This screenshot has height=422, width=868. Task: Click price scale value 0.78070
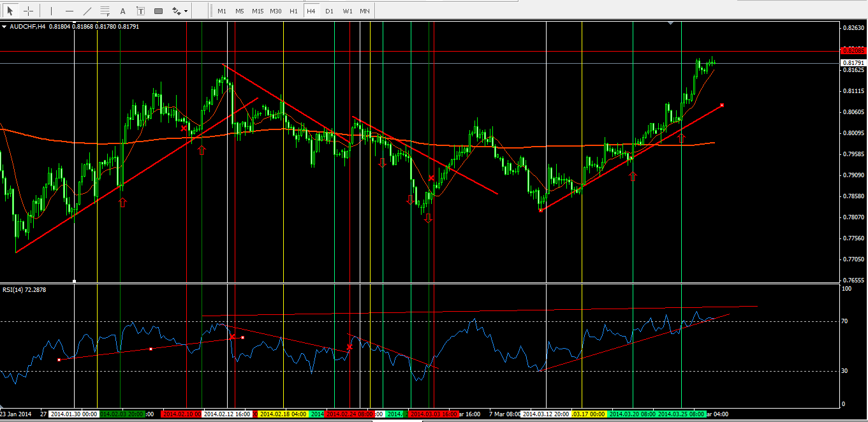(x=853, y=217)
